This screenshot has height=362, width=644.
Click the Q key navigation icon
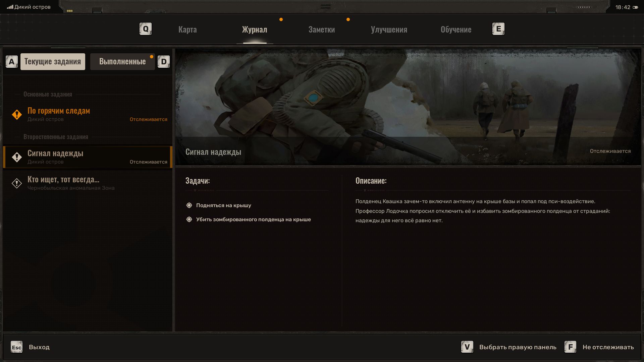(x=146, y=29)
